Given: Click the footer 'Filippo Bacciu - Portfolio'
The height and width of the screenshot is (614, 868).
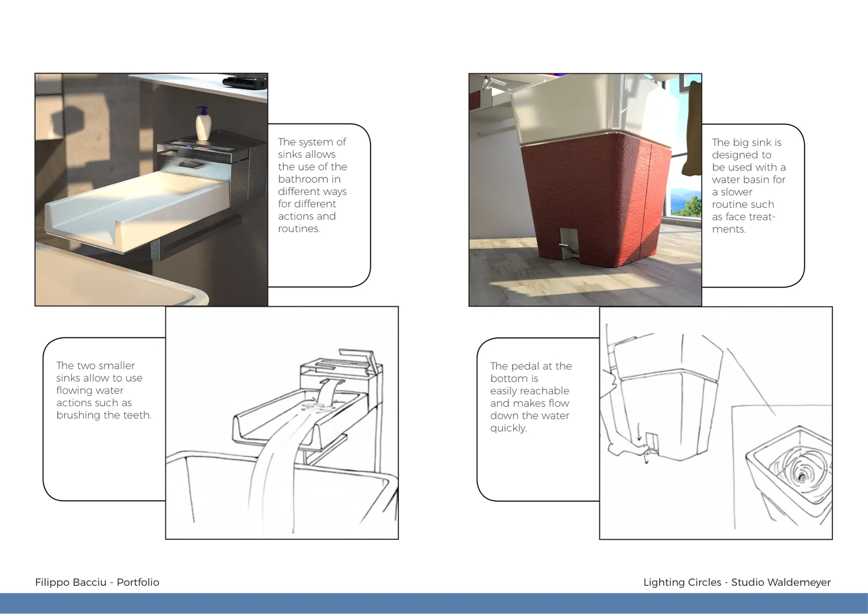Looking at the screenshot, I should [x=97, y=582].
